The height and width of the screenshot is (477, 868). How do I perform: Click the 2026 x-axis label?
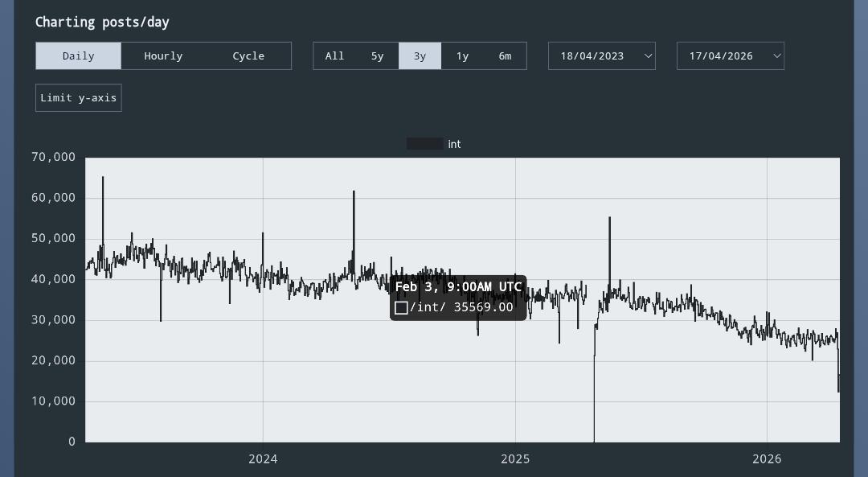(767, 458)
